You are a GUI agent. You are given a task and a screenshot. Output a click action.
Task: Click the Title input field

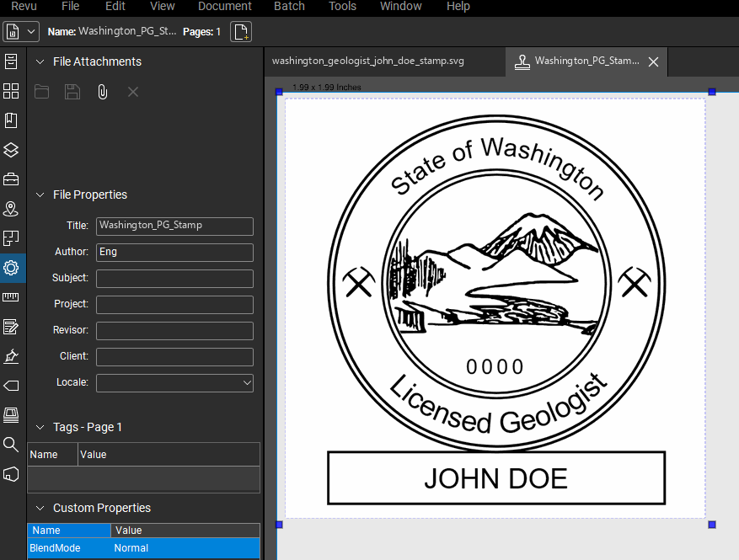(175, 226)
